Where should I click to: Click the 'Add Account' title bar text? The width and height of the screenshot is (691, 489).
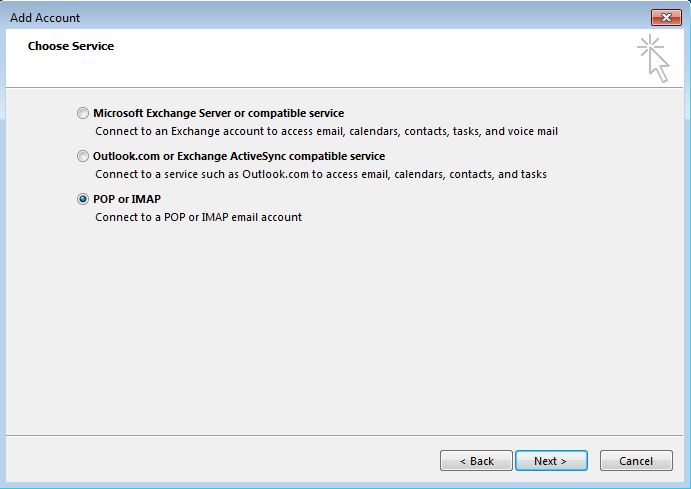(x=47, y=18)
